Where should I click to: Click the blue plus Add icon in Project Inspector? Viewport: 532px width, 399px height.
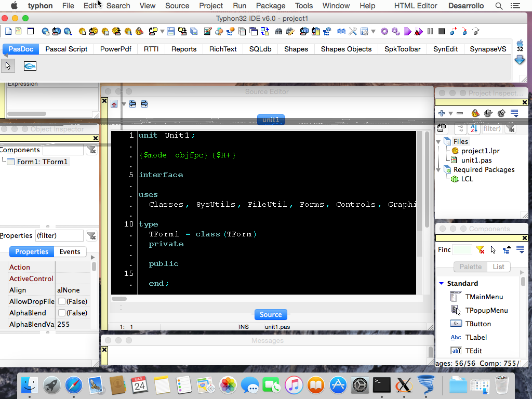coord(442,113)
